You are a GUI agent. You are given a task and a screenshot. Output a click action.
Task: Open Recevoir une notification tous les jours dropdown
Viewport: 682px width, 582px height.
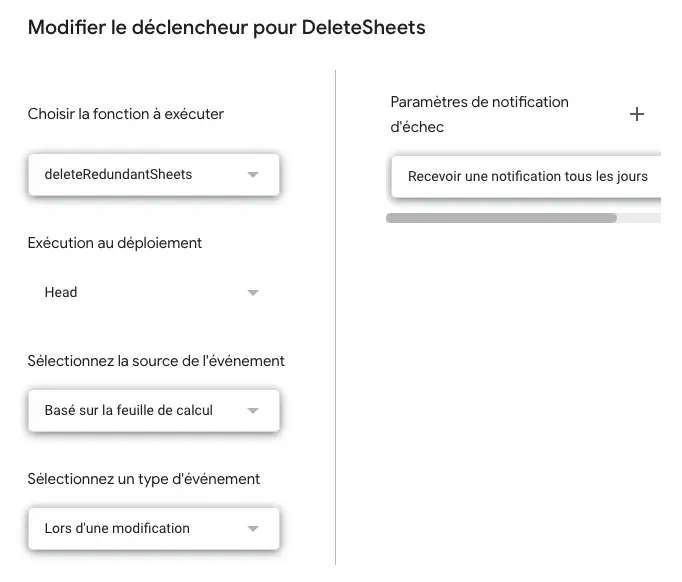coord(526,176)
